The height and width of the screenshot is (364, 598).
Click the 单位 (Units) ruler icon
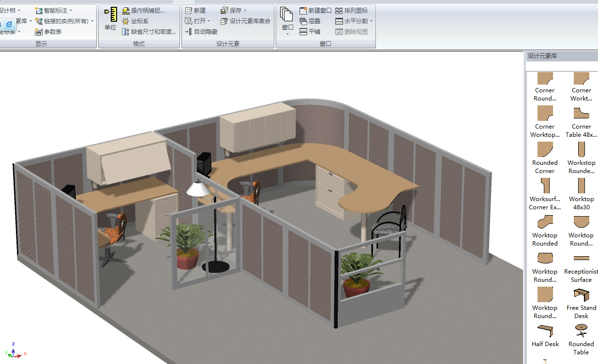point(110,18)
